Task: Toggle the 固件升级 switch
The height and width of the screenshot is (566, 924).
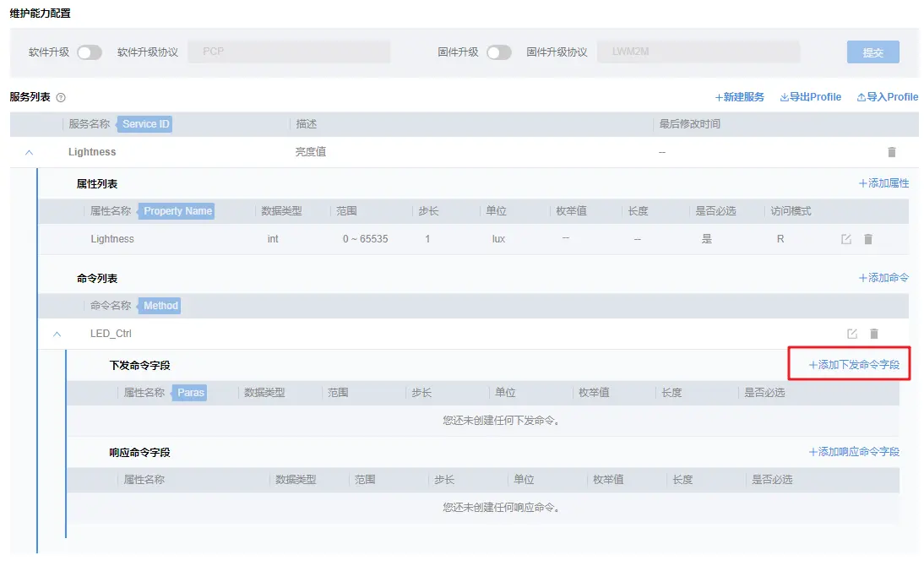Action: tap(499, 52)
